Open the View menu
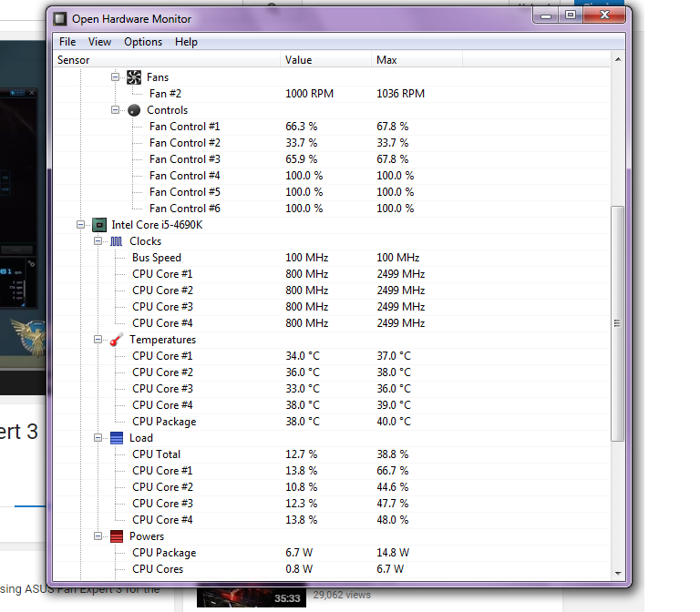Viewport: 700px width, 612px height. coord(99,42)
